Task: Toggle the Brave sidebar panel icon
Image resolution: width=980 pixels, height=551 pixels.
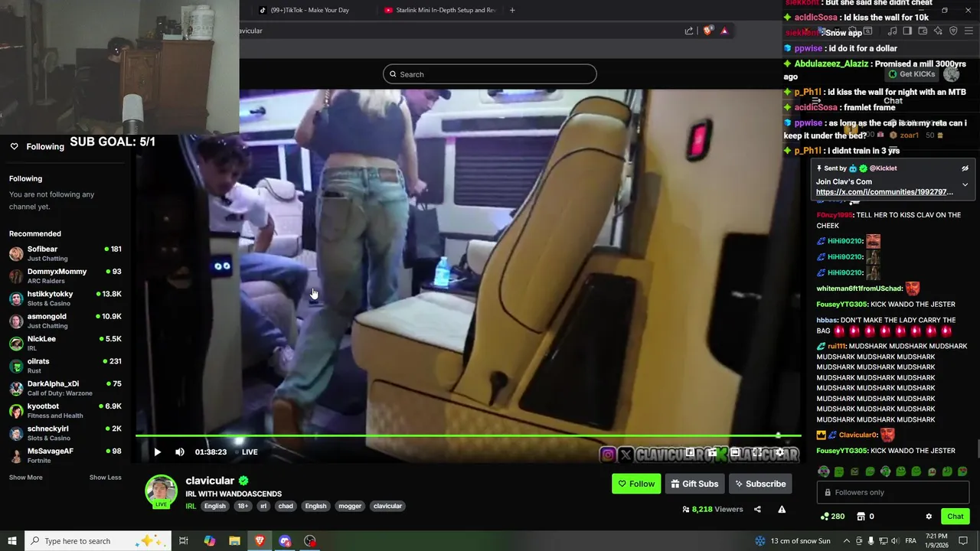Action: coord(907,31)
